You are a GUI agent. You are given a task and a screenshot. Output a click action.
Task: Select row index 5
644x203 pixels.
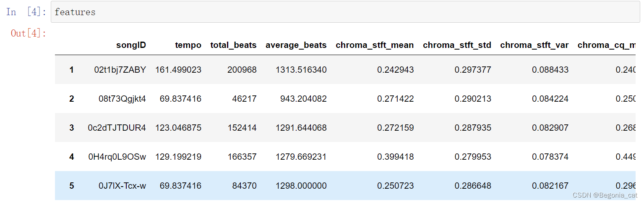[x=71, y=186]
